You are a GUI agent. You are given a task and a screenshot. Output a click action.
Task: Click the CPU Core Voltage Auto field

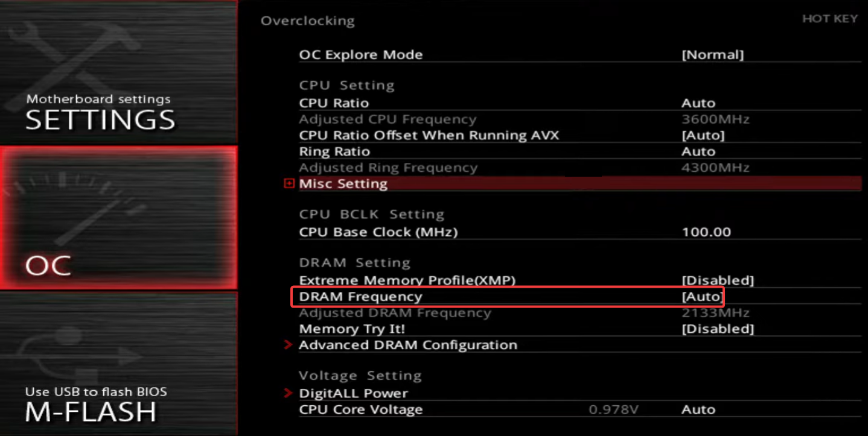(698, 409)
